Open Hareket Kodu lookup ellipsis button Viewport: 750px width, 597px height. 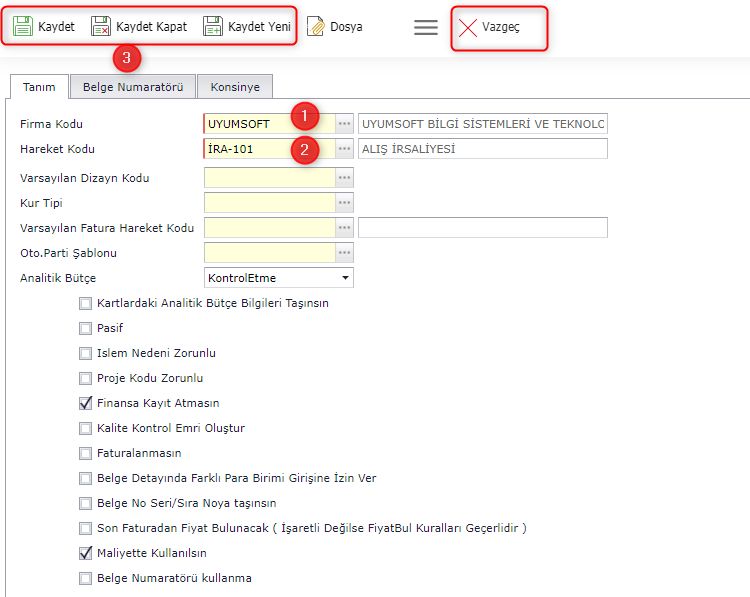345,149
